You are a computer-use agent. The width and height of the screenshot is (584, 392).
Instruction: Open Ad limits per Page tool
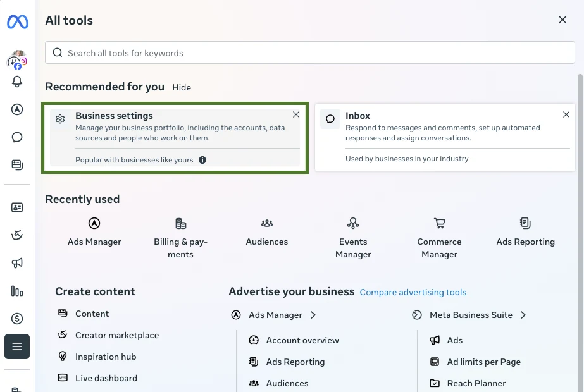pyautogui.click(x=475, y=362)
